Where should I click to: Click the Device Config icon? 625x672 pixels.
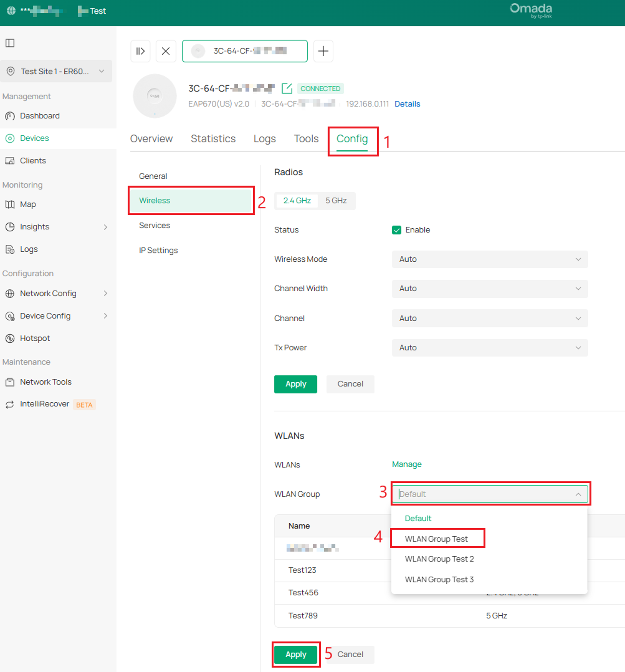10,316
